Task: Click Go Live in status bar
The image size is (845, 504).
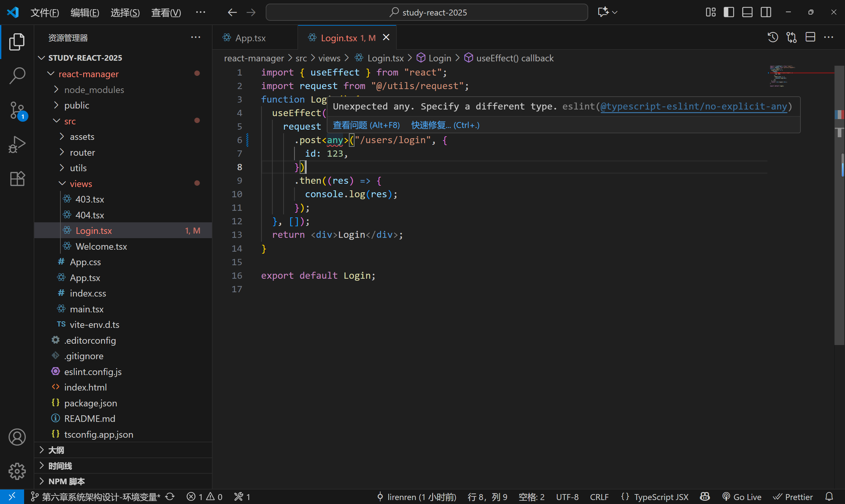Action: tap(742, 496)
